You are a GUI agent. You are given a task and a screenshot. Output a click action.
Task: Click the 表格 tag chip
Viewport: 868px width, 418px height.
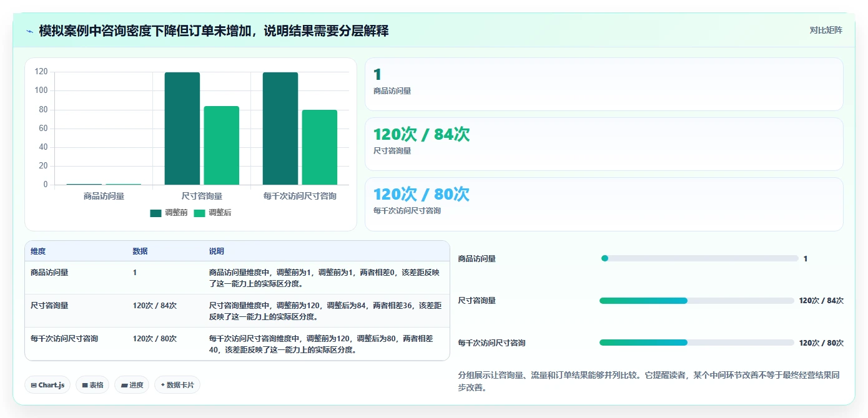point(92,385)
